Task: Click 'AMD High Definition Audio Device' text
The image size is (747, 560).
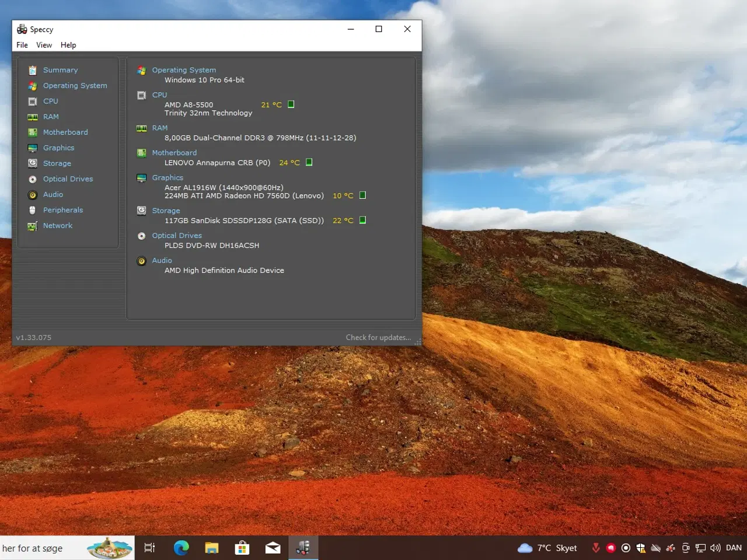Action: 224,271
